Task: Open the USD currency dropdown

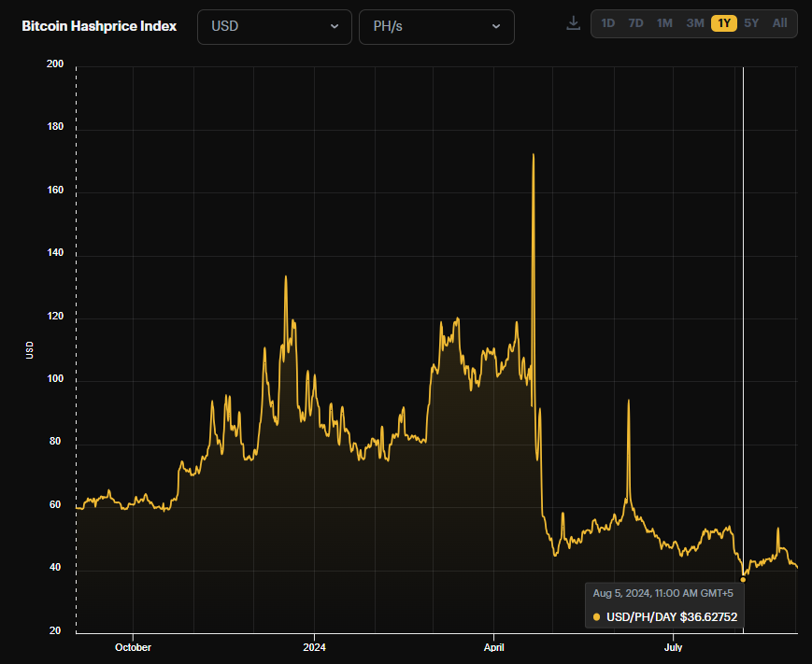Action: [x=275, y=26]
